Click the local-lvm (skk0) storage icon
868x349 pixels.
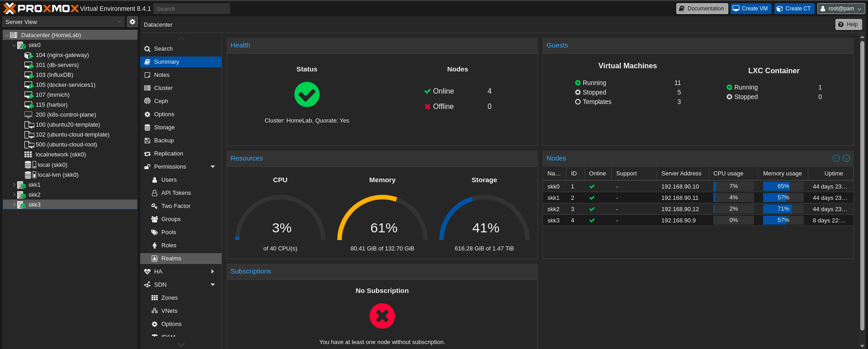pyautogui.click(x=30, y=175)
